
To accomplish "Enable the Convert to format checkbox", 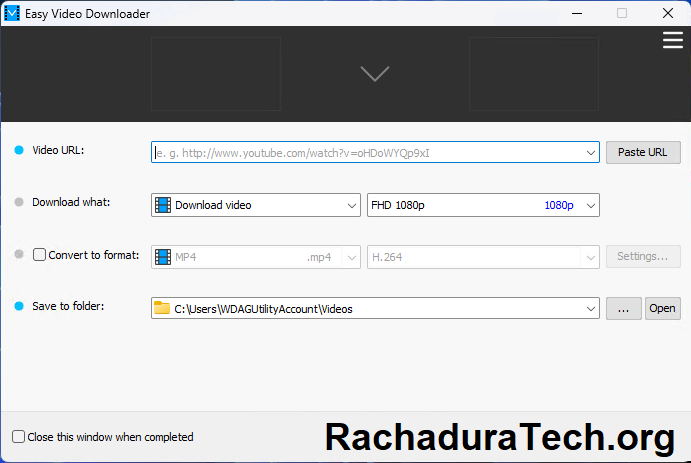I will pyautogui.click(x=39, y=255).
